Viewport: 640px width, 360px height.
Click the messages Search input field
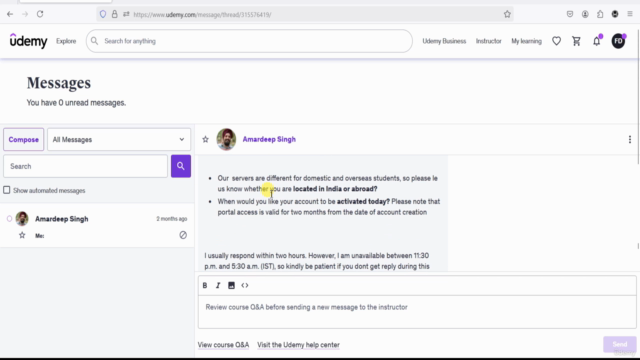point(85,166)
